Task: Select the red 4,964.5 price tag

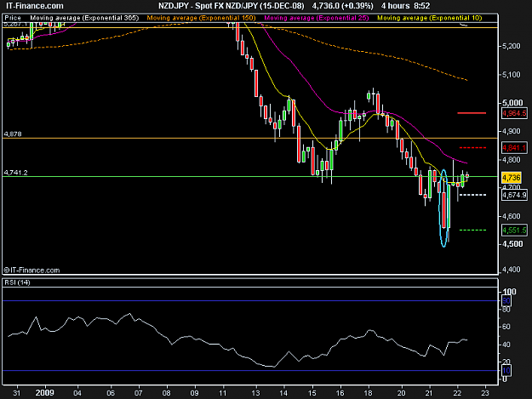Action: (x=514, y=113)
